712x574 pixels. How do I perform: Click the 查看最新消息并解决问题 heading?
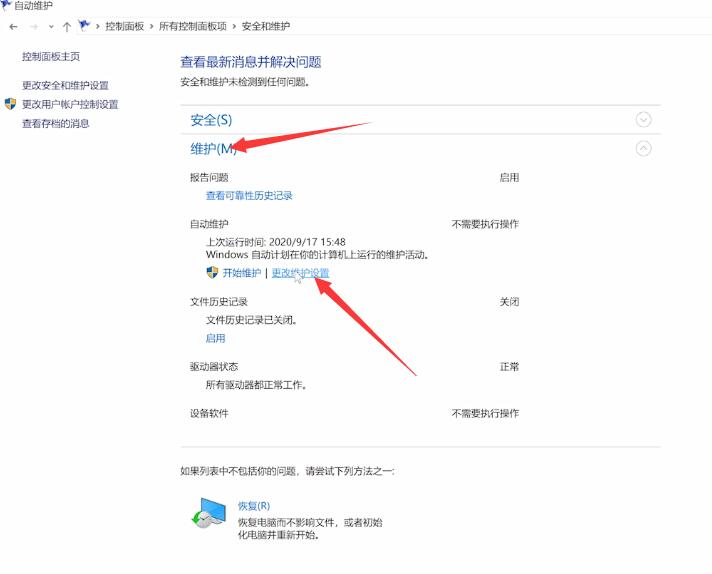coord(251,62)
